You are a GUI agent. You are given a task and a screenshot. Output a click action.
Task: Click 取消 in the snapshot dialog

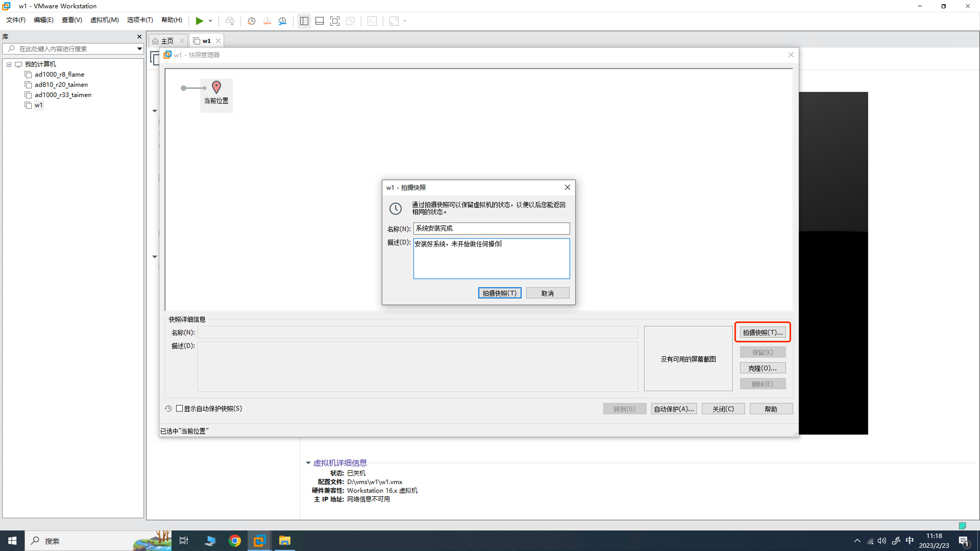[x=547, y=293]
